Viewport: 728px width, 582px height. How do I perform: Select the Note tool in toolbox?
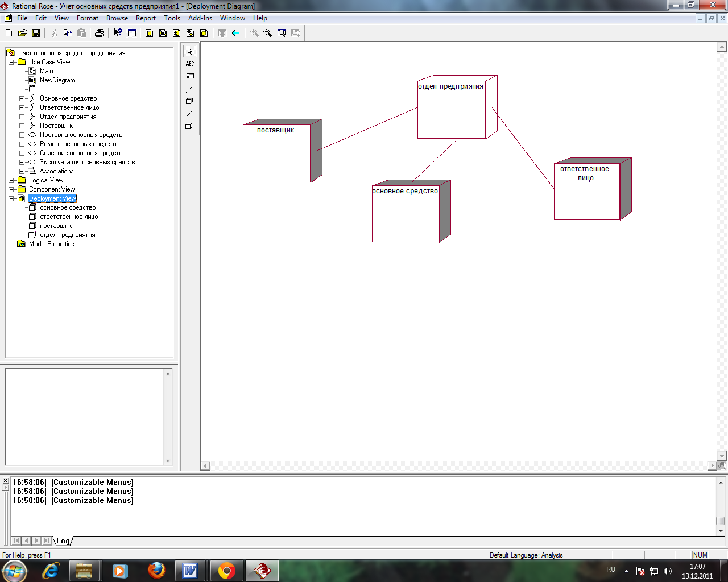pos(190,76)
